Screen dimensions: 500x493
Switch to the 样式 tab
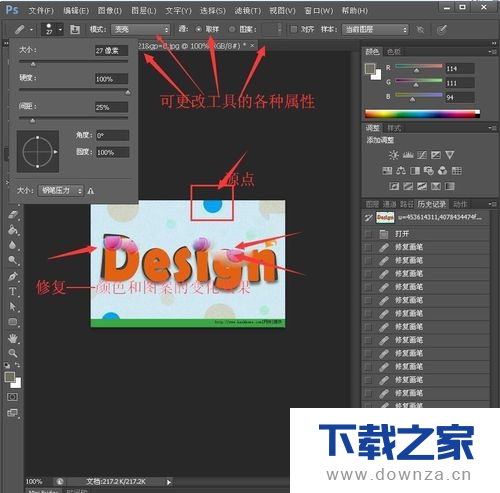[394, 128]
